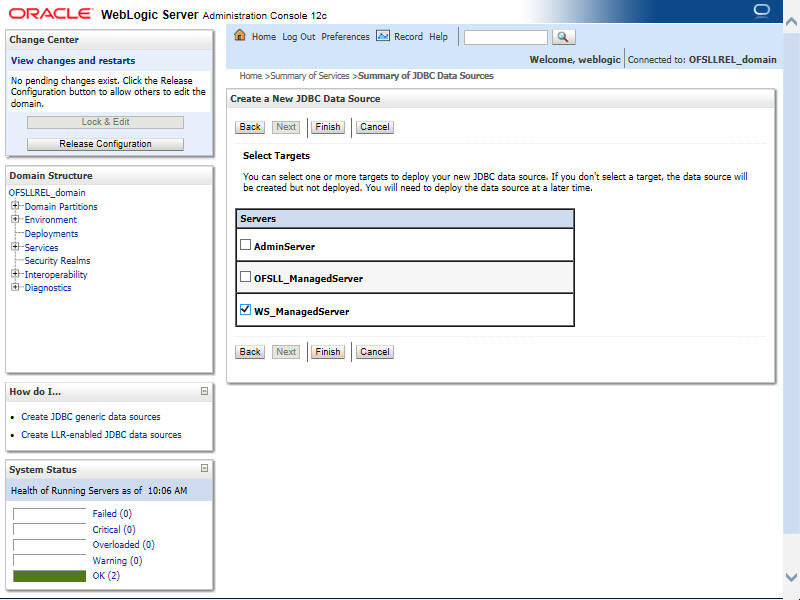The width and height of the screenshot is (800, 600).
Task: Open Preferences from the toolbar
Action: (x=345, y=37)
